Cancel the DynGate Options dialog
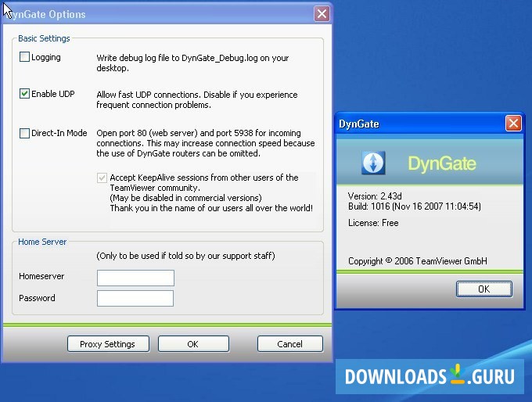Screen dimensions: 532x402 (x=290, y=344)
